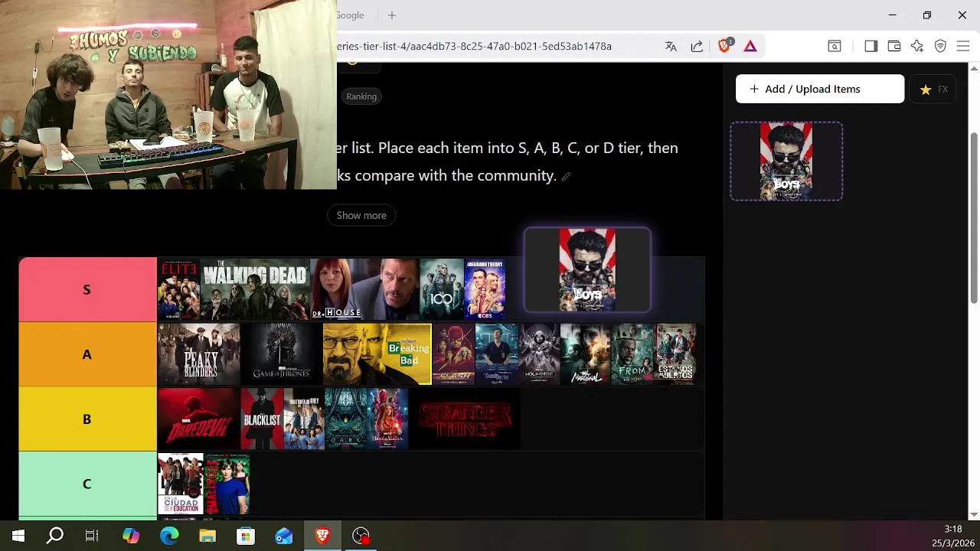
Task: Click the pink S tier label
Action: click(87, 289)
